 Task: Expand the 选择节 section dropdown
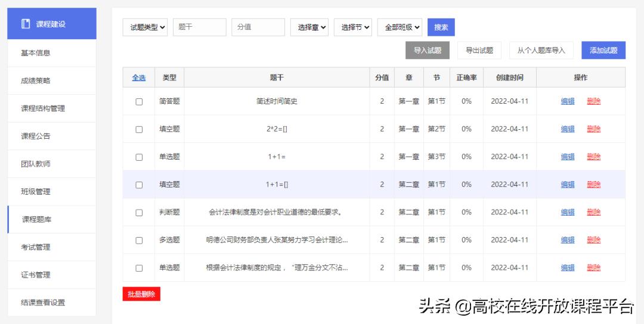355,27
